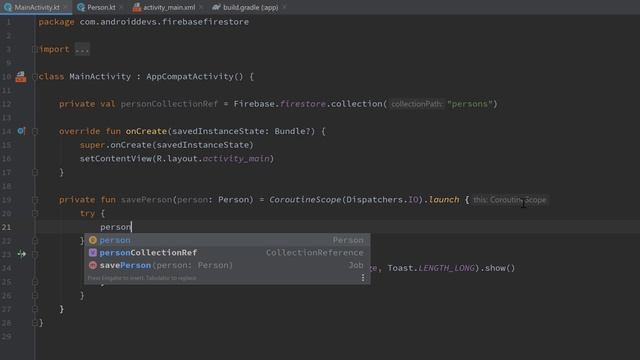Click the method icon beside savePerson suggestion

click(93, 265)
